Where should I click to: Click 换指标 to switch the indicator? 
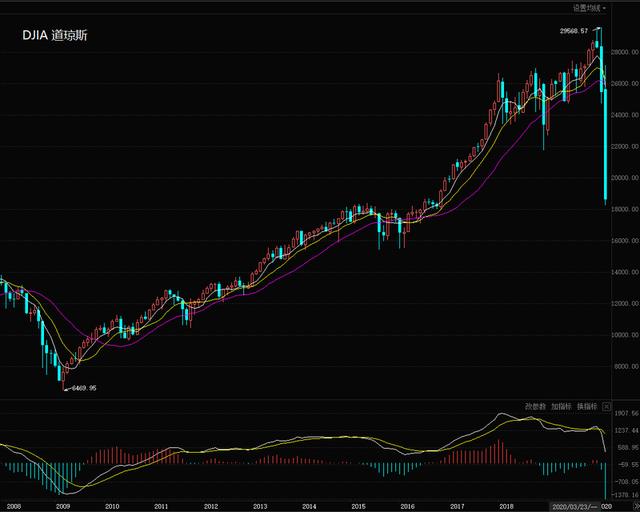click(587, 407)
